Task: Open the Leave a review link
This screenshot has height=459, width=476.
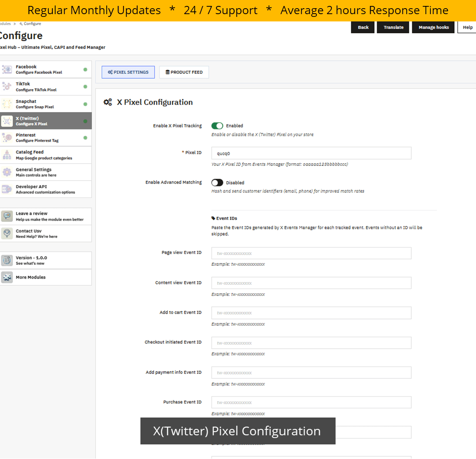Action: click(x=46, y=216)
